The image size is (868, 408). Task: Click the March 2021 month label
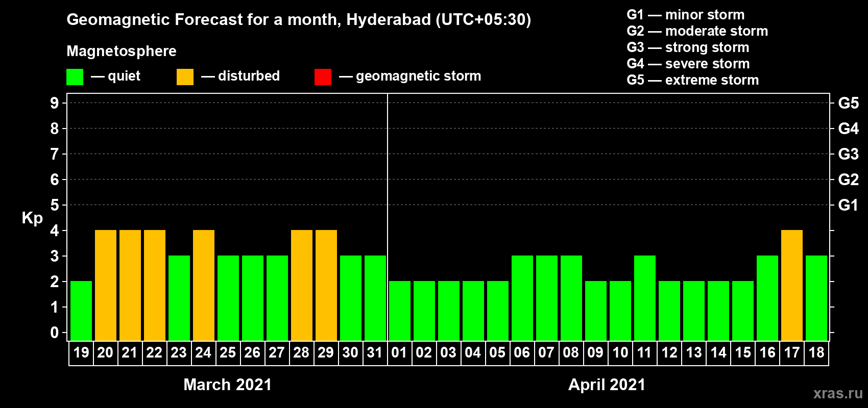pos(228,385)
